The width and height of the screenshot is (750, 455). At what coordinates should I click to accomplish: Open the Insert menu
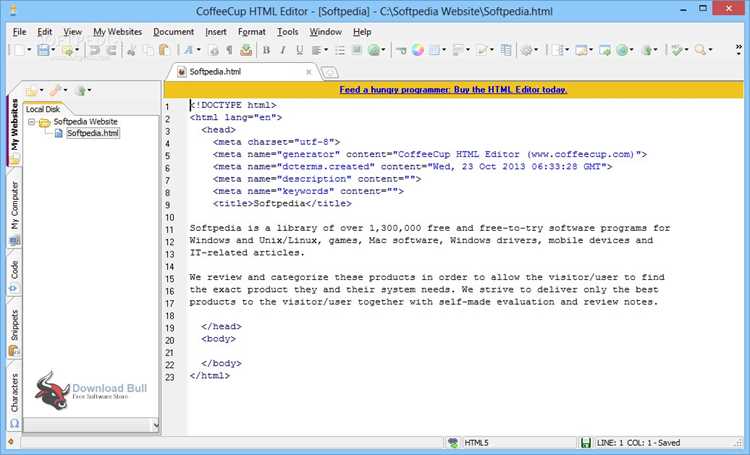tap(216, 32)
